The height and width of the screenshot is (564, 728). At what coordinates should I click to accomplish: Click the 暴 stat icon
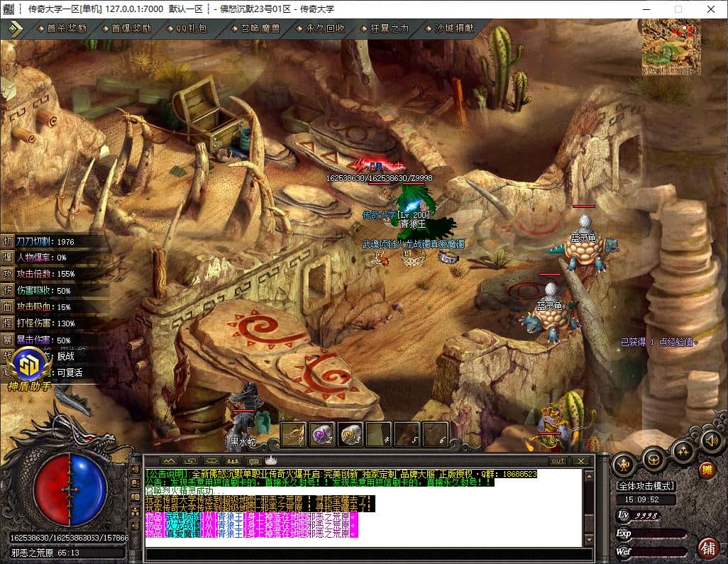[7, 340]
